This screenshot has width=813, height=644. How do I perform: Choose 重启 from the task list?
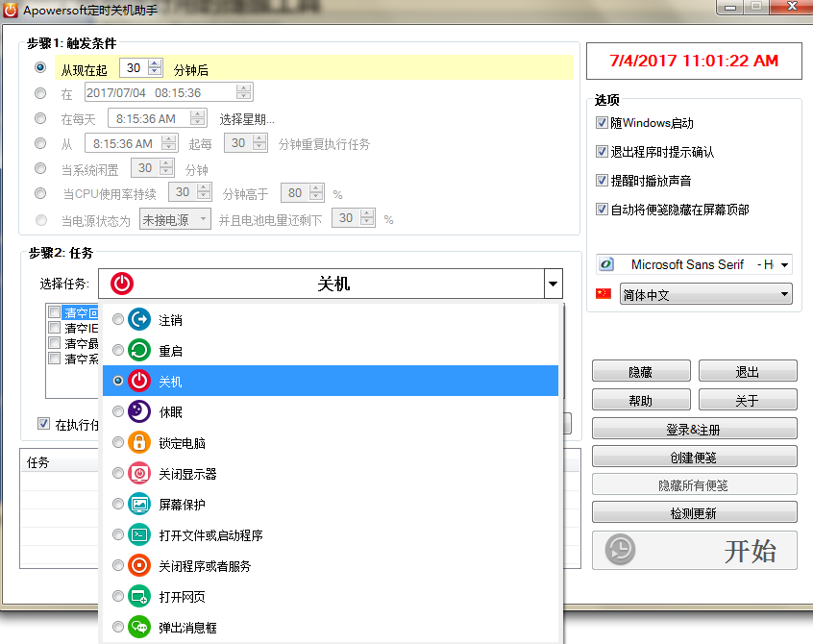point(331,351)
